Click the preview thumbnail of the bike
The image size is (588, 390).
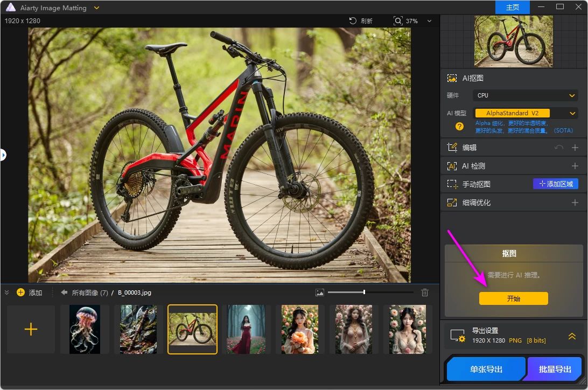coord(513,41)
